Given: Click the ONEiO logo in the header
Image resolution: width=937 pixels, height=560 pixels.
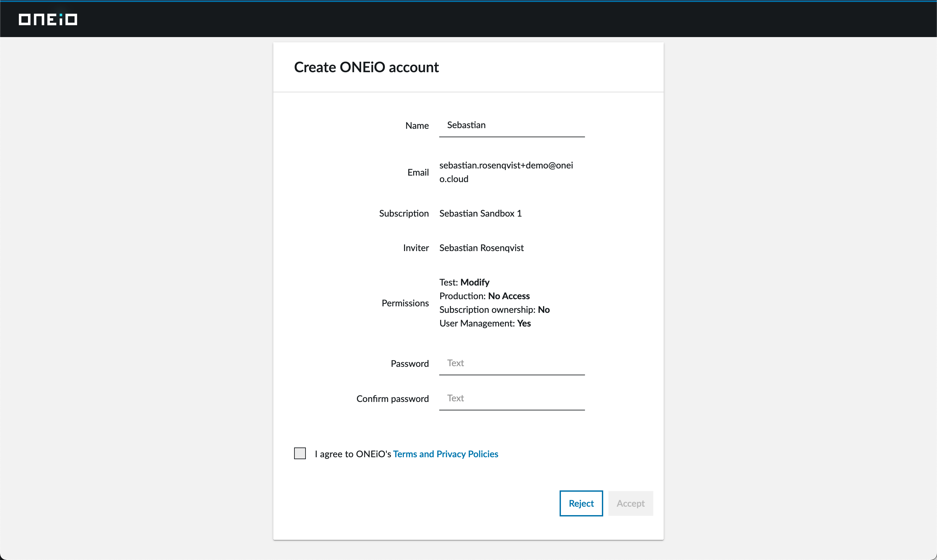Looking at the screenshot, I should (x=48, y=19).
